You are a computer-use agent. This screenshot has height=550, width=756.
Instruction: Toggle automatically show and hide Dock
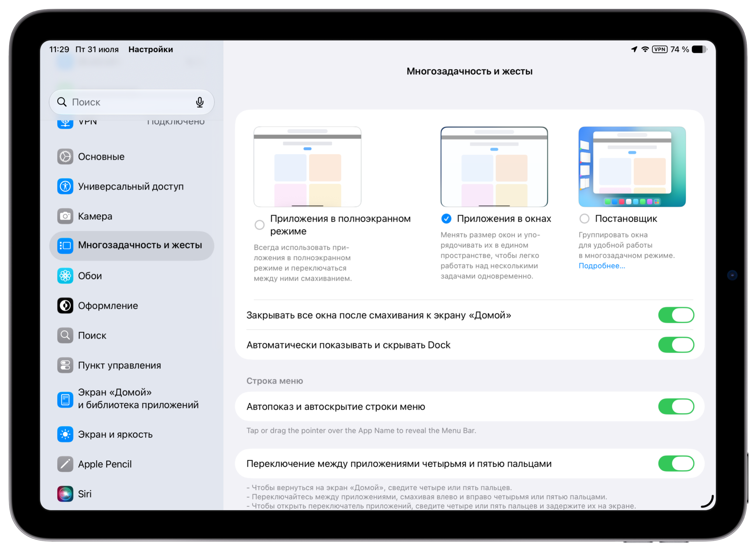[x=676, y=345]
